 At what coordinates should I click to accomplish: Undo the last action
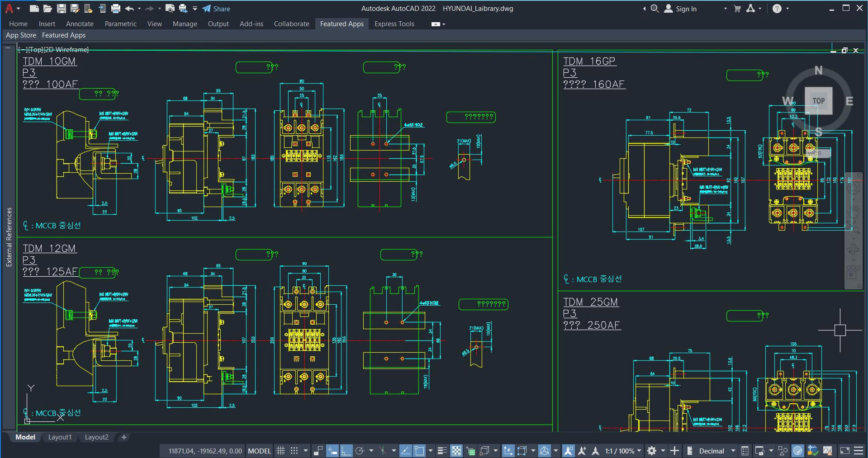pyautogui.click(x=129, y=8)
